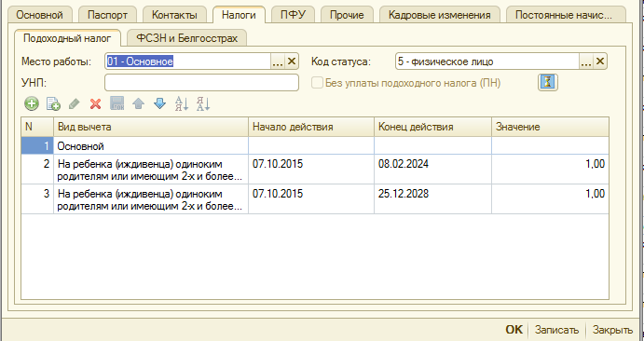Click the Начало действия column header

tap(311, 127)
